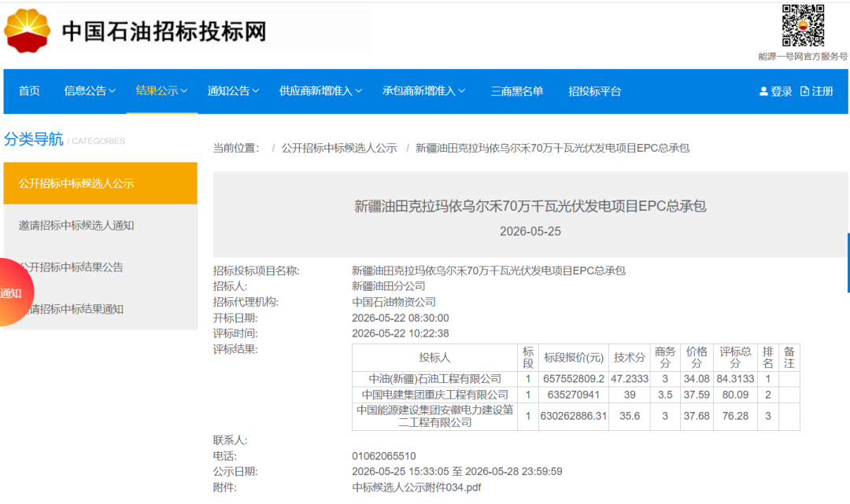Click bid price 635270941 cell
The image size is (850, 504).
click(574, 395)
